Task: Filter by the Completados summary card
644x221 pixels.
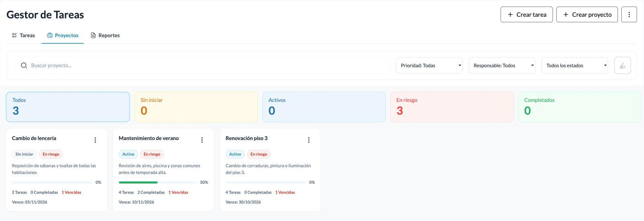Action: point(580,107)
